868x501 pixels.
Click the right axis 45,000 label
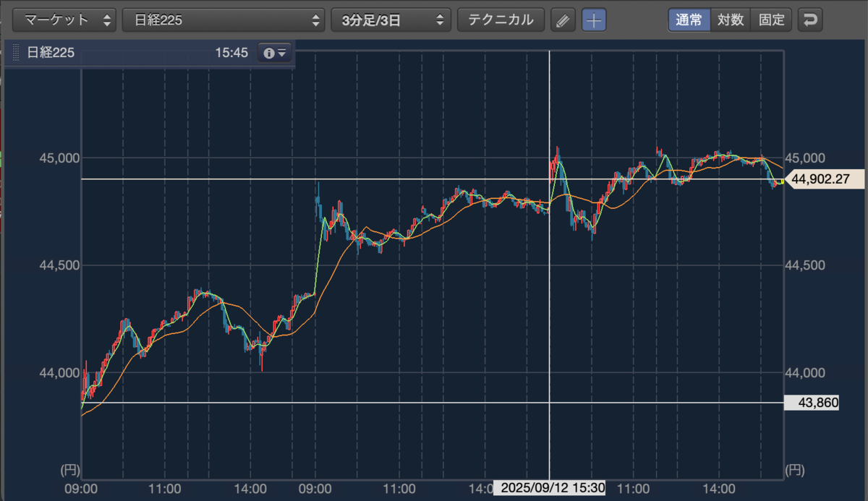click(806, 158)
